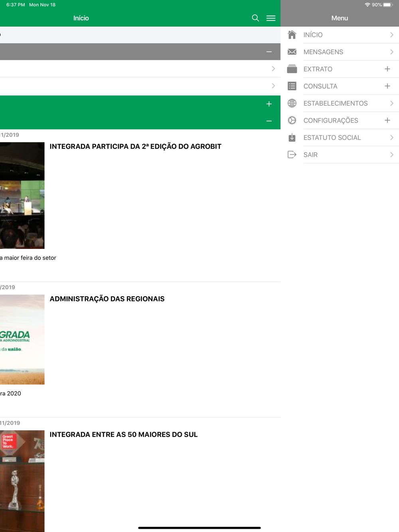
Task: Tap the "a maior feira do setor" text
Action: (28, 258)
